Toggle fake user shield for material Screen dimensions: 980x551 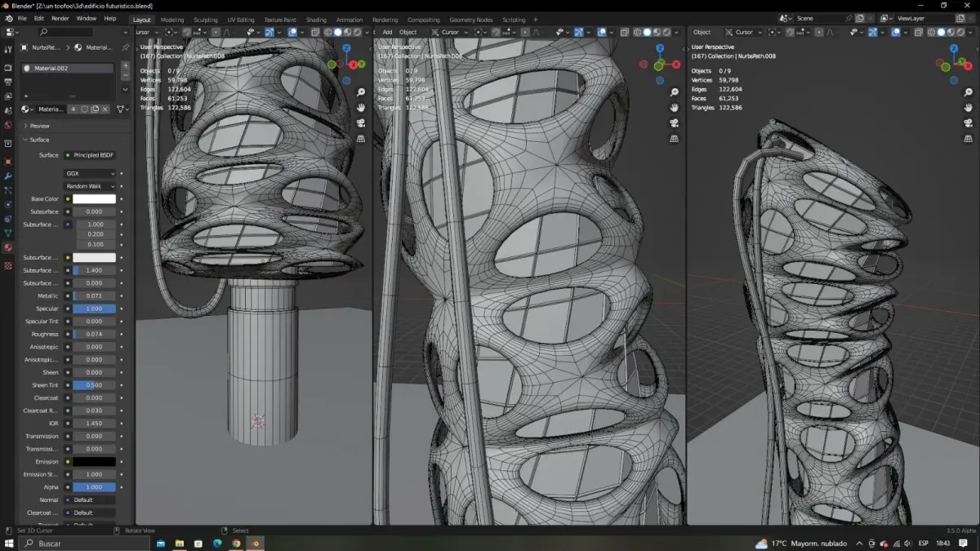84,109
